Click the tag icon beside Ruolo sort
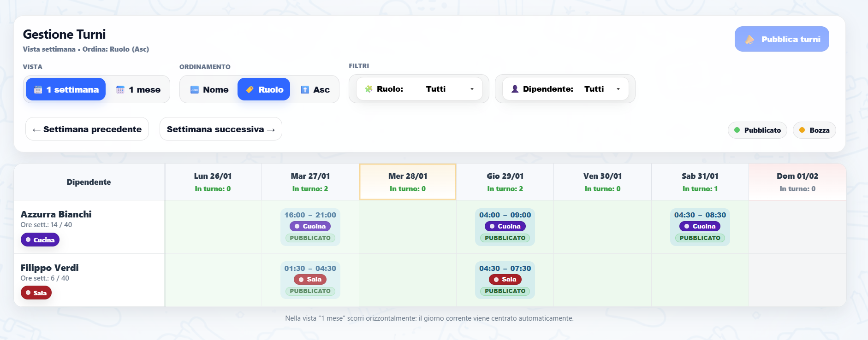The height and width of the screenshot is (340, 868). 250,90
